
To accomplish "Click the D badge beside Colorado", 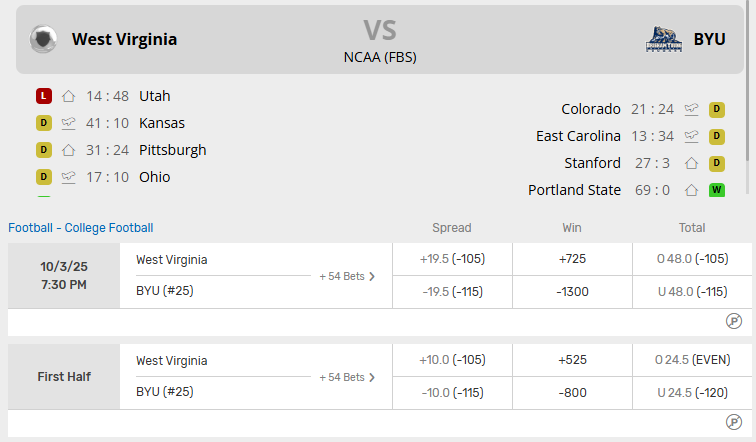I will pos(717,109).
